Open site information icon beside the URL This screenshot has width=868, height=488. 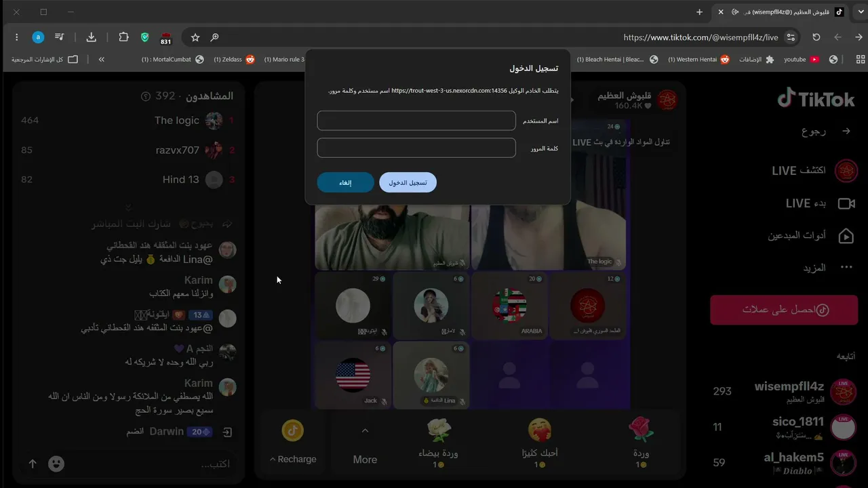click(791, 37)
